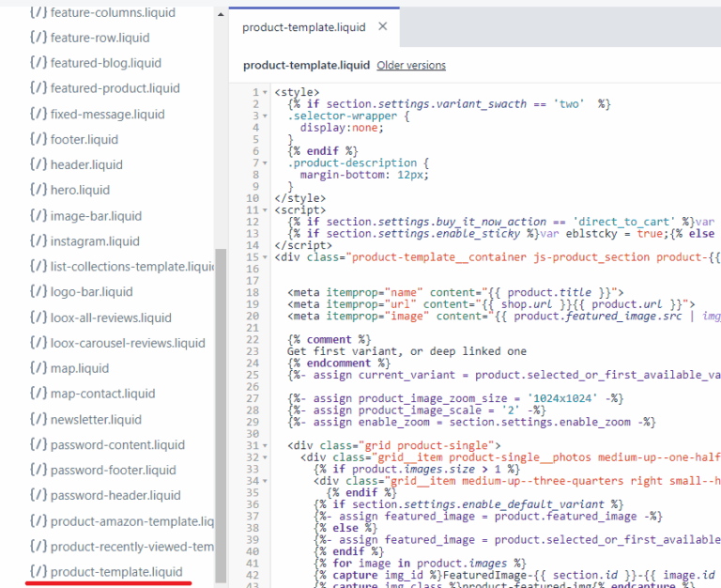721x588 pixels.
Task: Collapse the grid product-single div at line 31
Action: click(x=267, y=445)
